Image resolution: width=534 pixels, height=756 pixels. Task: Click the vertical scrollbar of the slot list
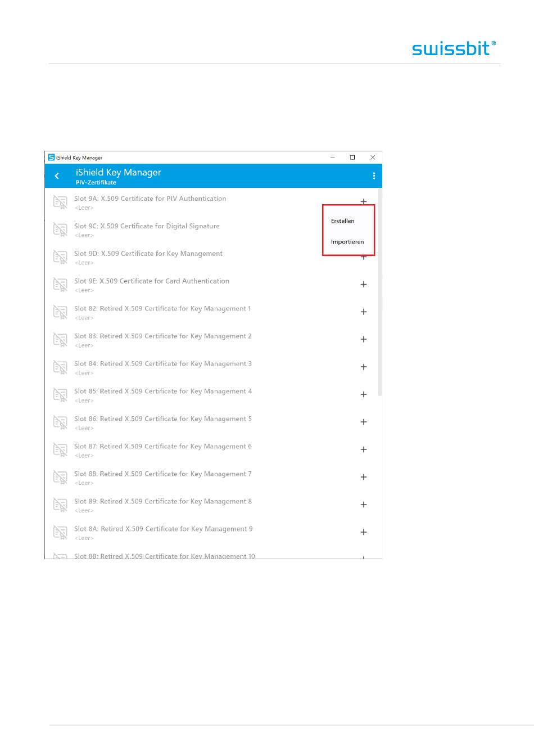pyautogui.click(x=380, y=292)
